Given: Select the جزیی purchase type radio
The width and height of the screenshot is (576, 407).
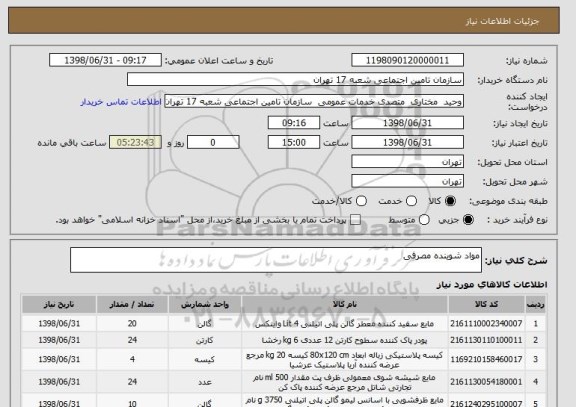Looking at the screenshot, I should click(x=468, y=220).
